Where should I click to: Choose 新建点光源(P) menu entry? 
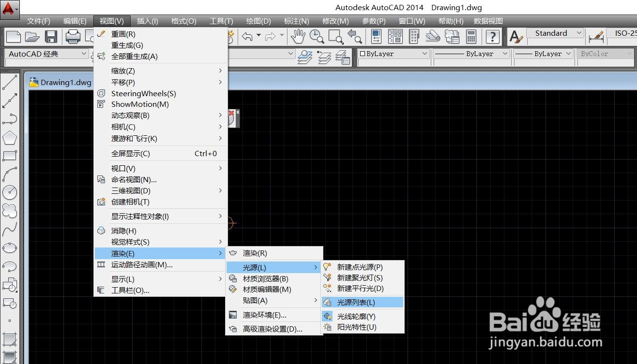[x=363, y=267]
